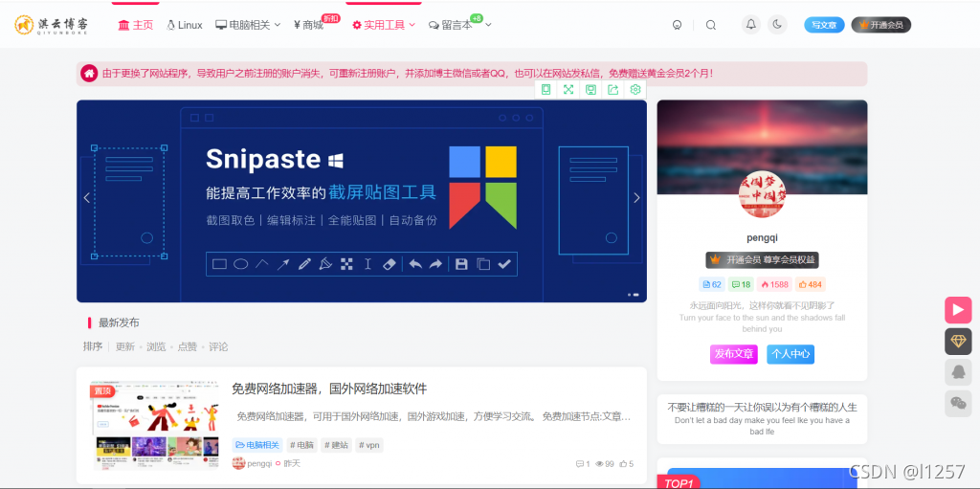
Task: Open article title 免费网络加速器，国外网络加速软件
Action: [x=329, y=389]
